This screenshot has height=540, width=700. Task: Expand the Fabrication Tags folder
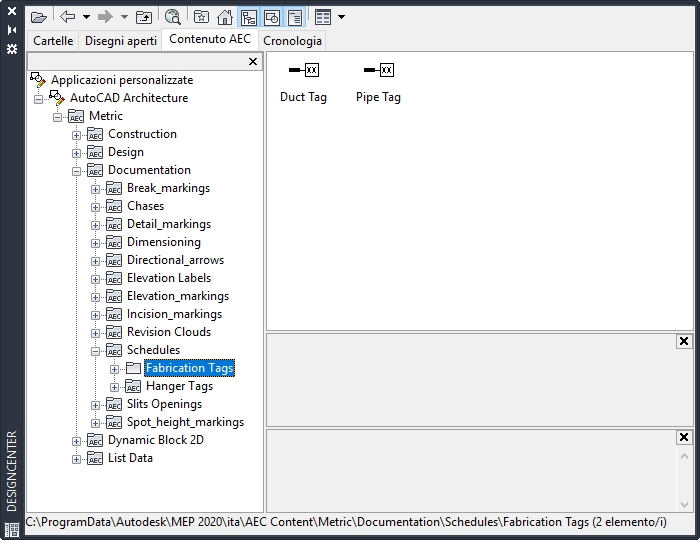tap(114, 369)
